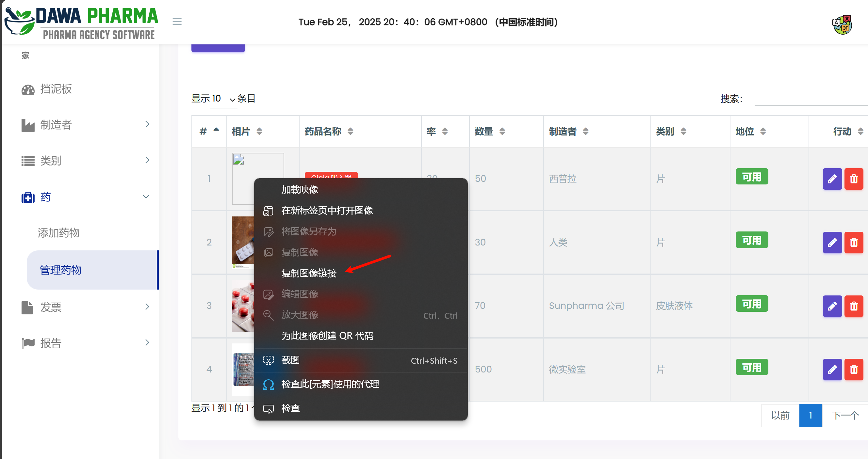
Task: Edit 微实验室 row with pencil icon
Action: pos(832,370)
